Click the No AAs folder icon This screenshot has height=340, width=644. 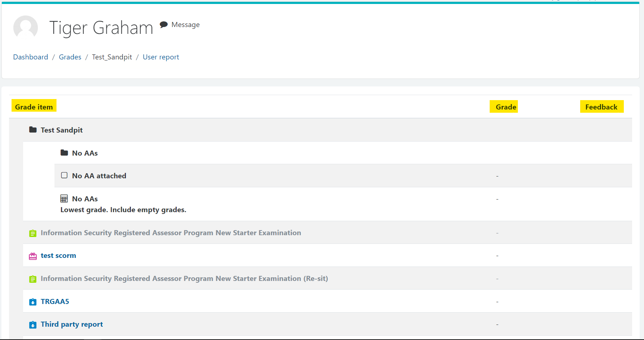tap(64, 153)
